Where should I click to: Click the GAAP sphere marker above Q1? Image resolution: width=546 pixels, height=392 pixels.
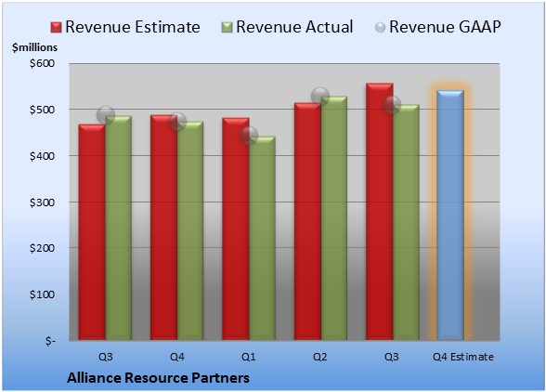[249, 136]
